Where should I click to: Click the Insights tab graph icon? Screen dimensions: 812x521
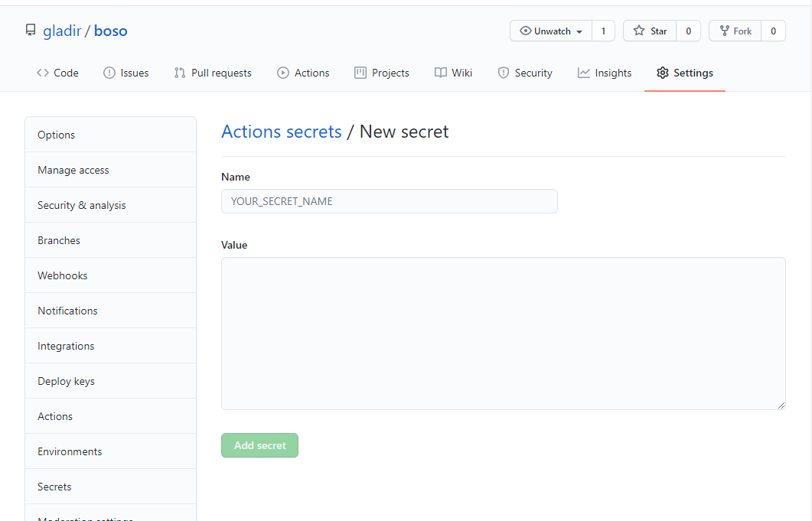pos(584,73)
